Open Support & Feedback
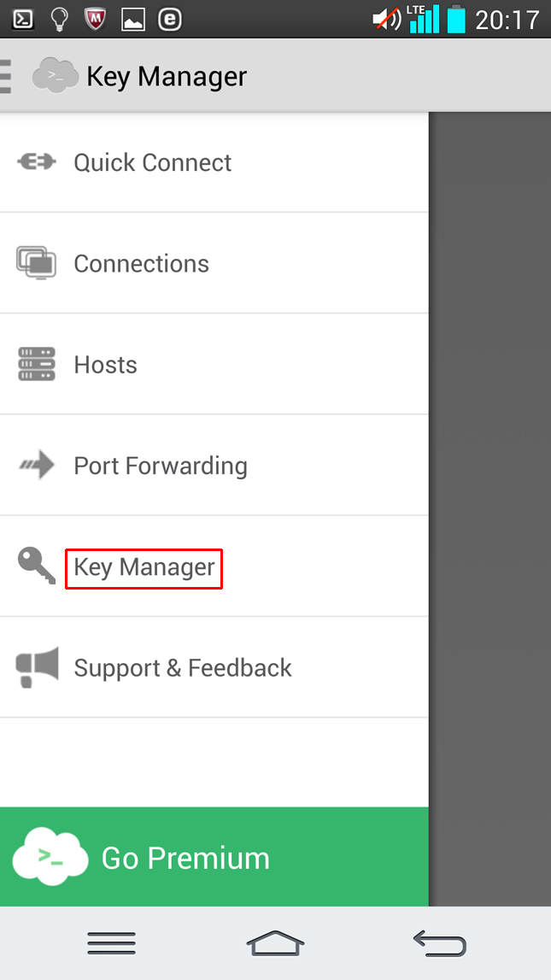The image size is (551, 980). 183,668
